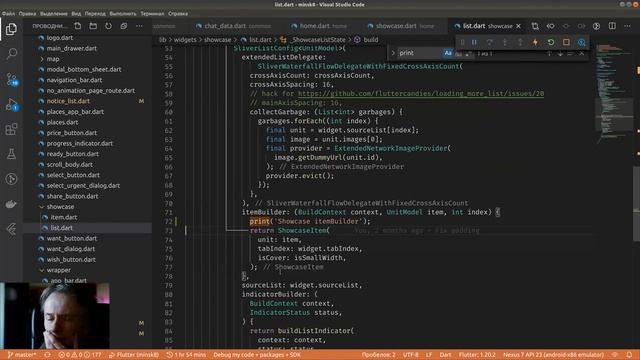640x360 pixels.
Task: Open editor more actions menu
Action: [627, 26]
